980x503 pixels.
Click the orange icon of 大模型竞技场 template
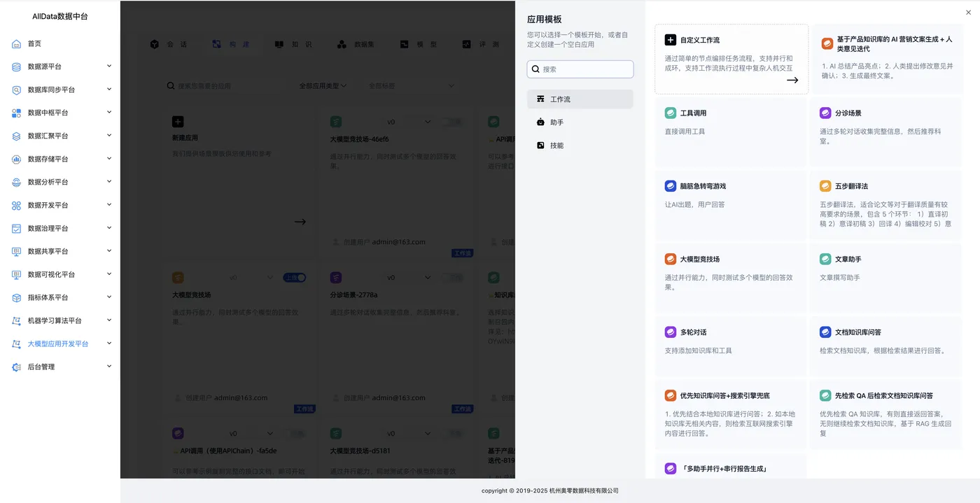click(x=670, y=259)
